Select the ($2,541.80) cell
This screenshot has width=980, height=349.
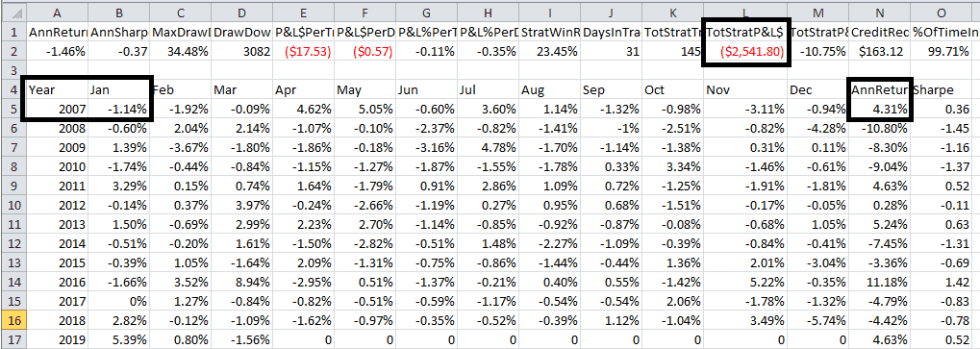[745, 51]
